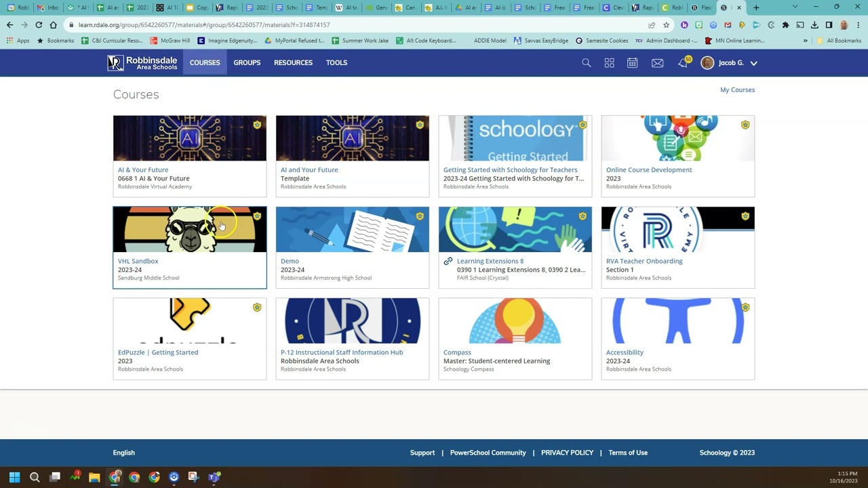Screen dimensions: 868x488
Task: Click the link icon beside Learning Extensions 8
Action: coord(448,261)
